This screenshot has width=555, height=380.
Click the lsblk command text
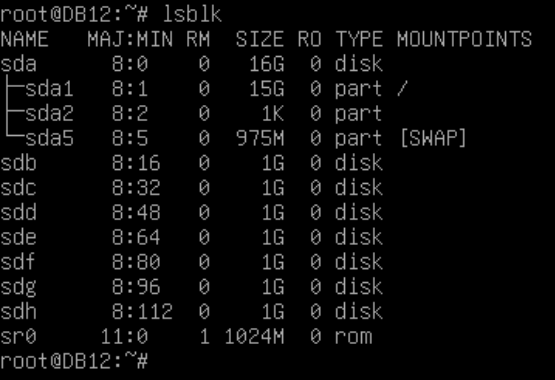[192, 15]
